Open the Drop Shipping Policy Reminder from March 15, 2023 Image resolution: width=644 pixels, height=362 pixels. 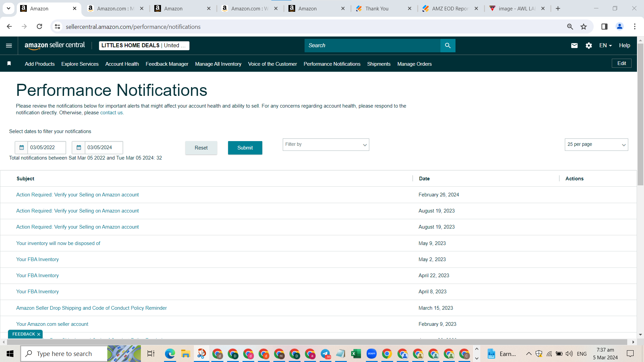coord(92,308)
